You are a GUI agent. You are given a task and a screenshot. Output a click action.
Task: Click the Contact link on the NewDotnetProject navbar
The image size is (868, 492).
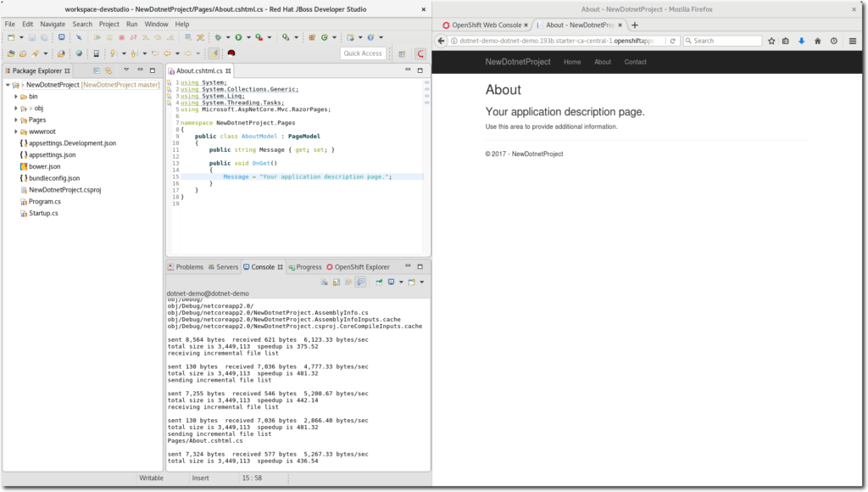635,61
